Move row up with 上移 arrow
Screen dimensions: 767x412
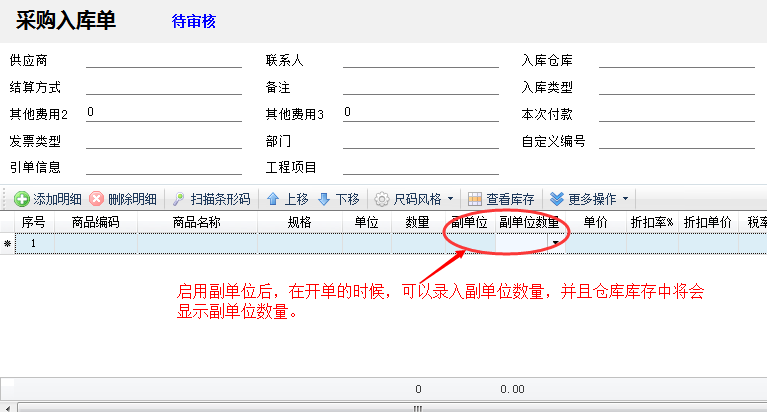tap(272, 199)
